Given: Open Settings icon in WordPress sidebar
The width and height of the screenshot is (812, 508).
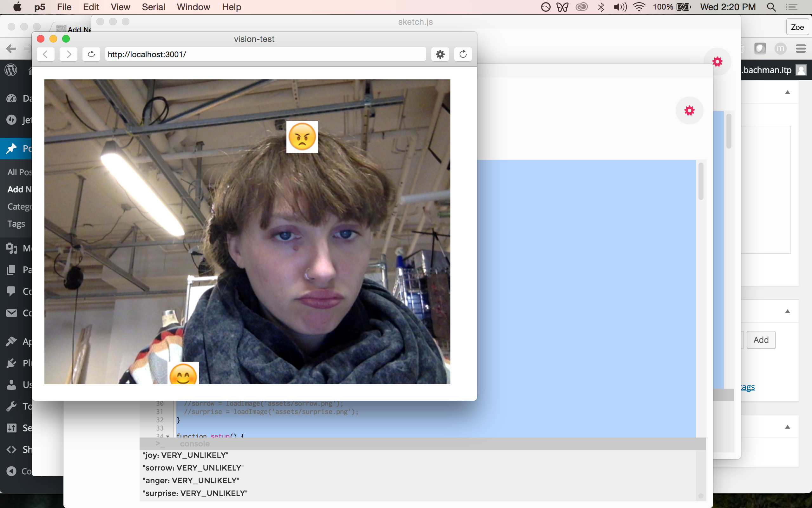Looking at the screenshot, I should 11,428.
